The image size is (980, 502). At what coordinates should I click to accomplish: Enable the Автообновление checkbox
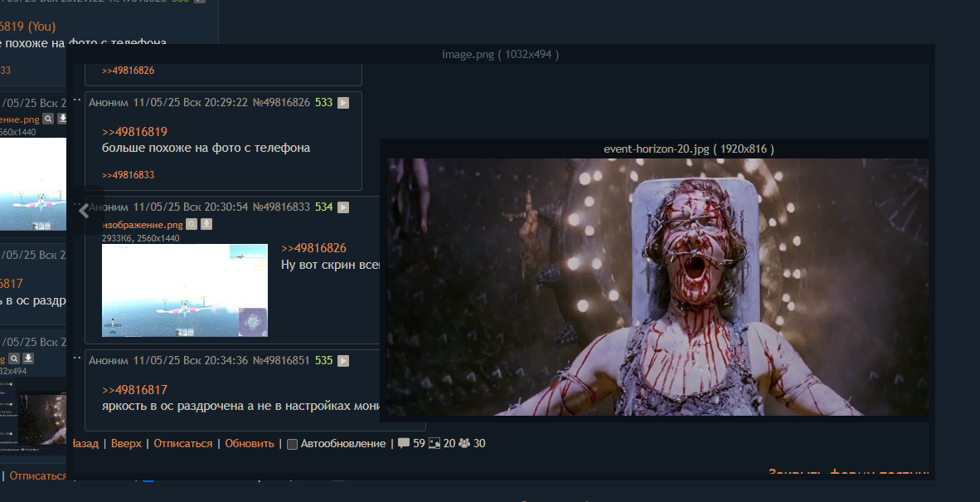pyautogui.click(x=292, y=445)
